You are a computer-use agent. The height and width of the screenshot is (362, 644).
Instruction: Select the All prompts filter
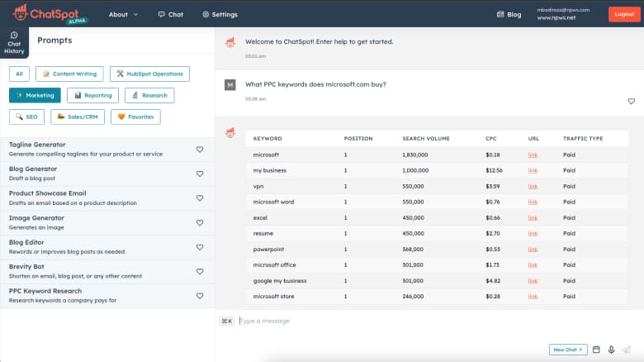tap(19, 74)
